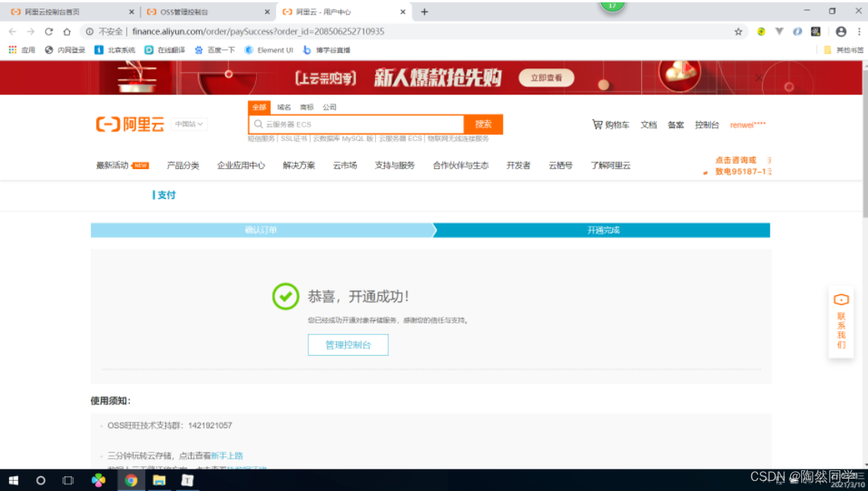Open 云市场 menu item
This screenshot has height=491, width=868.
pyautogui.click(x=345, y=165)
